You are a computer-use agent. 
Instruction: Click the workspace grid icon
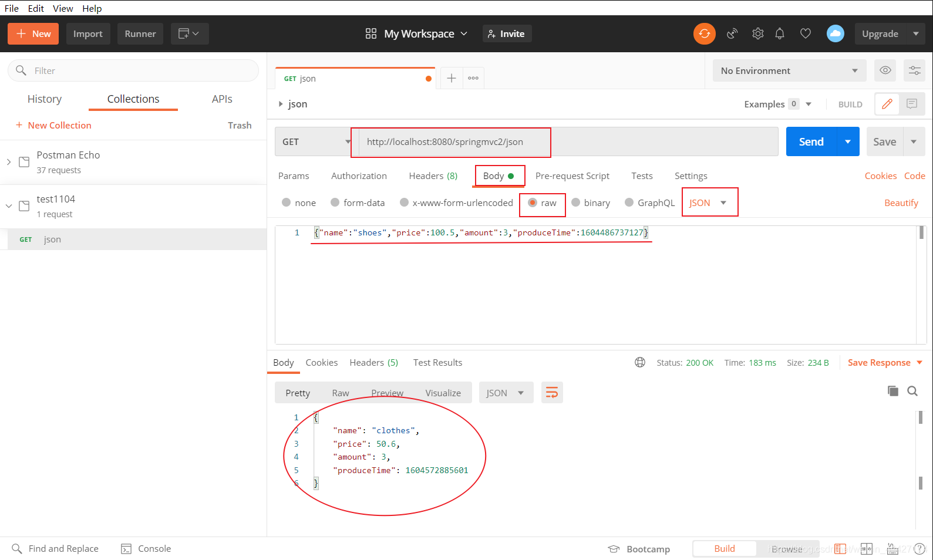pos(371,33)
